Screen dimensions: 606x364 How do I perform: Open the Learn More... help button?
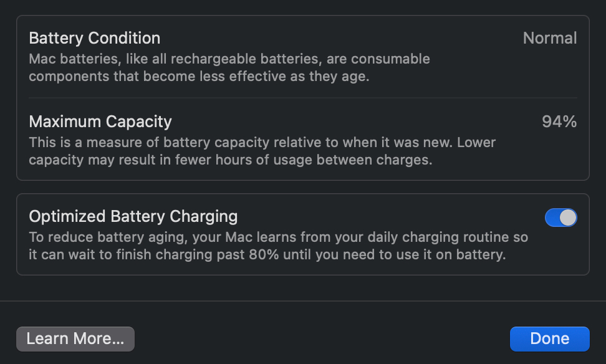click(75, 338)
